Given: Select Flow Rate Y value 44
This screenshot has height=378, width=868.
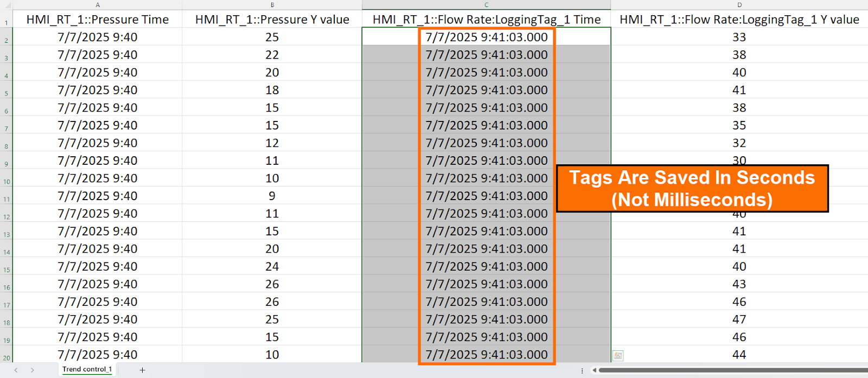Looking at the screenshot, I should click(739, 355).
